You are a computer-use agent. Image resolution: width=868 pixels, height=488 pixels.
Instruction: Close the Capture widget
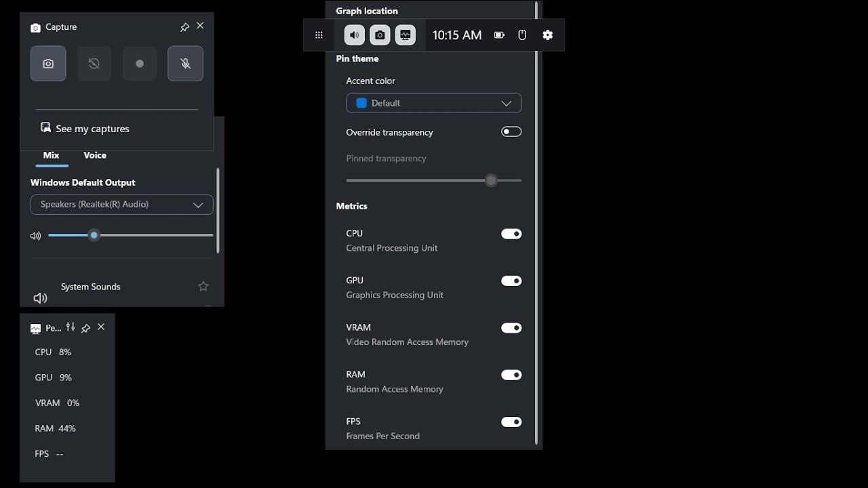coord(200,26)
